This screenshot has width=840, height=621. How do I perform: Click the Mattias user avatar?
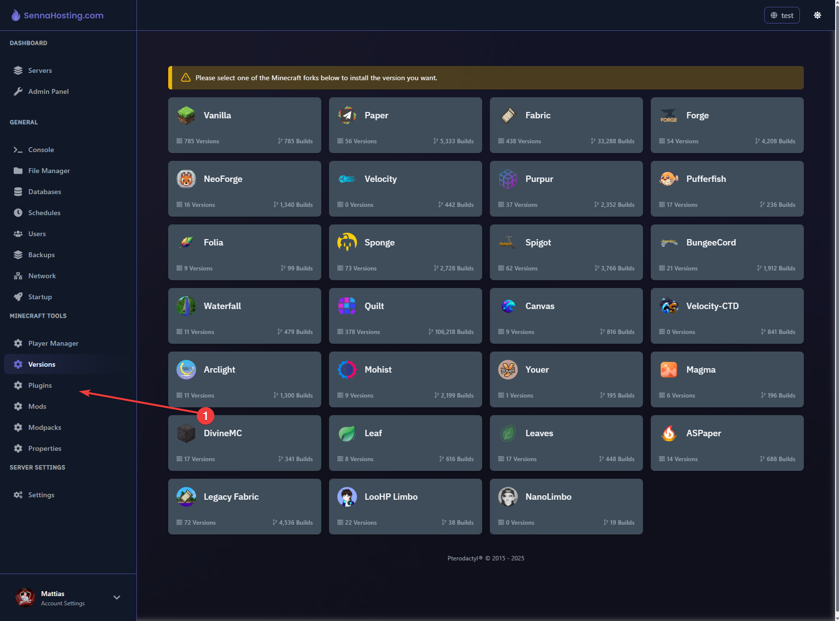click(25, 598)
